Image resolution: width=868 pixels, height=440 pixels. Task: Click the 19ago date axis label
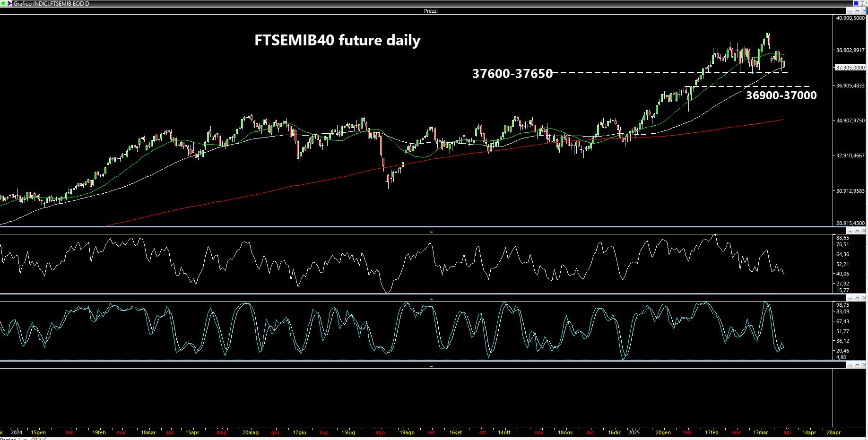tap(407, 432)
